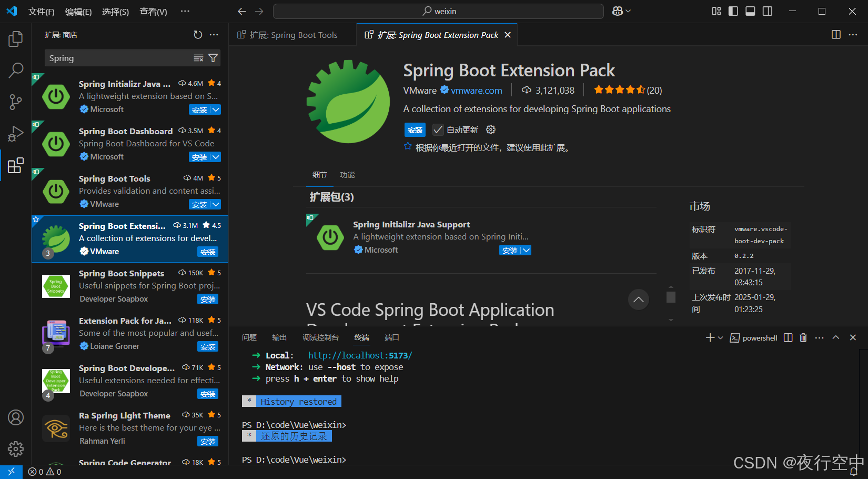Open the Accounts menu icon
868x479 pixels.
pos(16,417)
